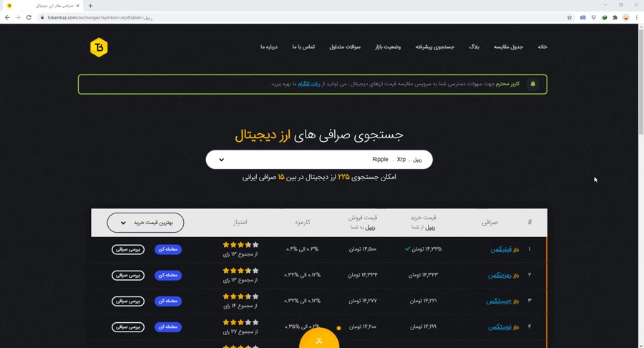Click the browser address bar URL

[99, 18]
